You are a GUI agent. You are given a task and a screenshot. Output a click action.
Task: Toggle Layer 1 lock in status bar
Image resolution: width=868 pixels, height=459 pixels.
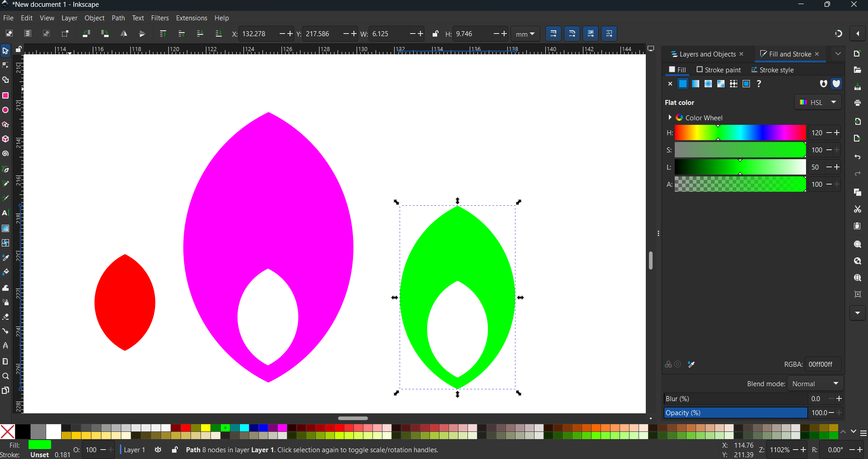pyautogui.click(x=175, y=450)
